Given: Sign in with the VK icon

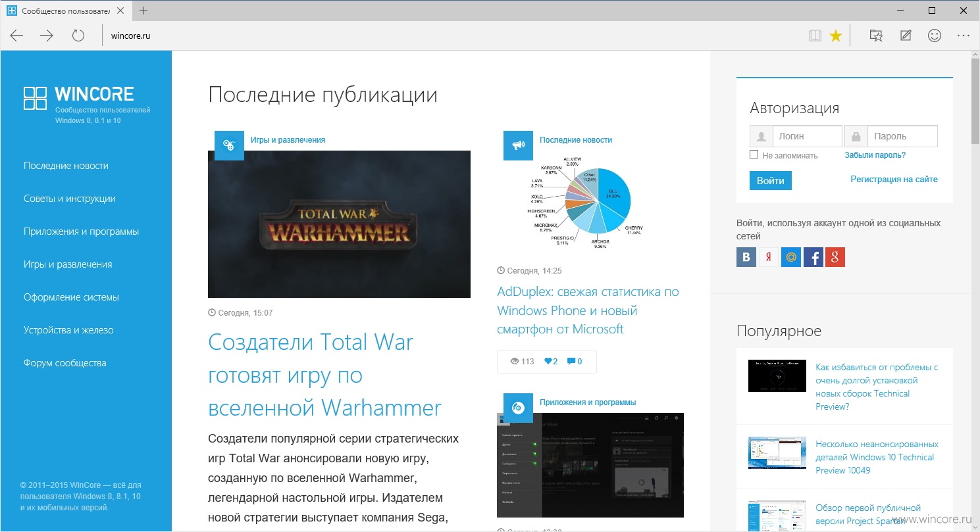Looking at the screenshot, I should (746, 257).
